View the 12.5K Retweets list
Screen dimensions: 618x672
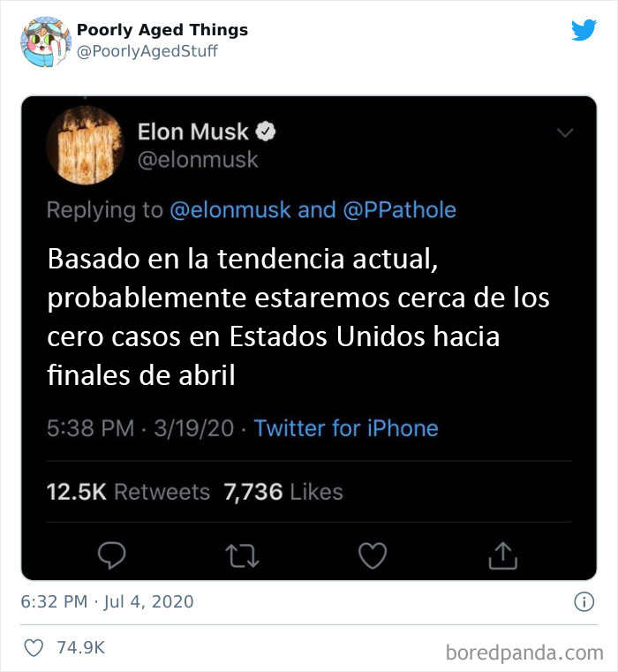(x=128, y=492)
